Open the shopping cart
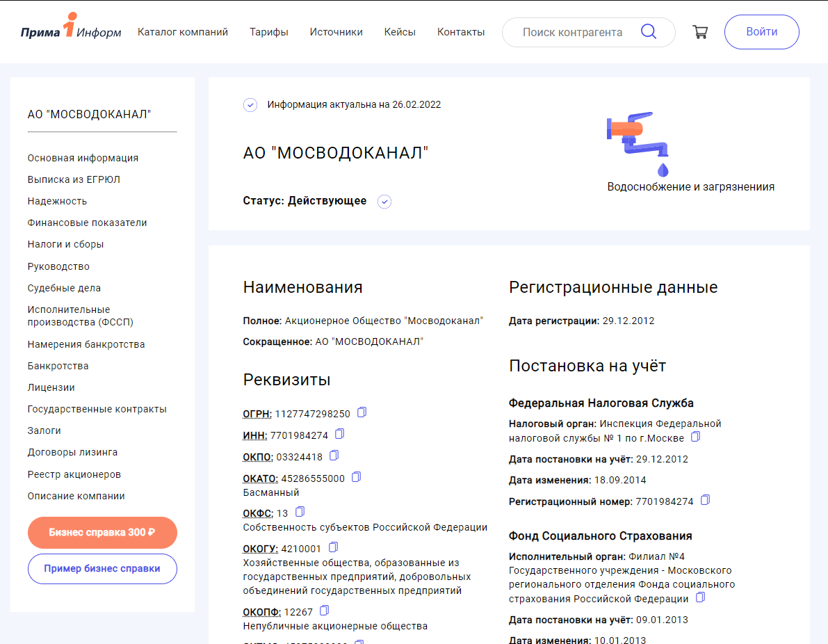Viewport: 828px width, 644px height. [x=700, y=32]
